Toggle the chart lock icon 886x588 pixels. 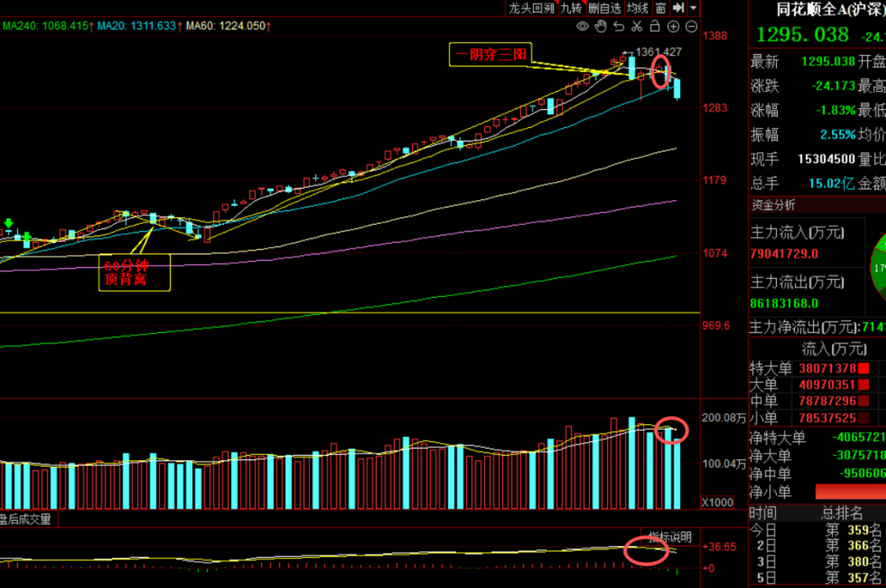coord(655,27)
